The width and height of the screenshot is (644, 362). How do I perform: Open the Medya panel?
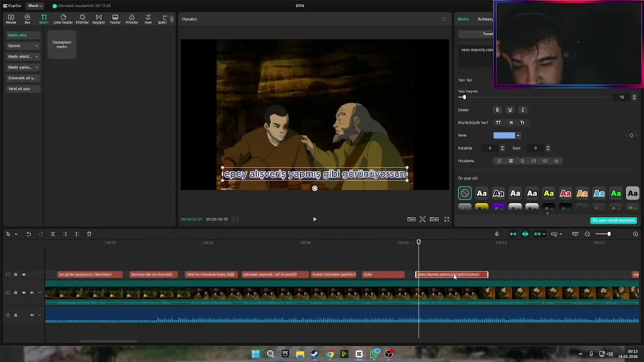point(11,19)
